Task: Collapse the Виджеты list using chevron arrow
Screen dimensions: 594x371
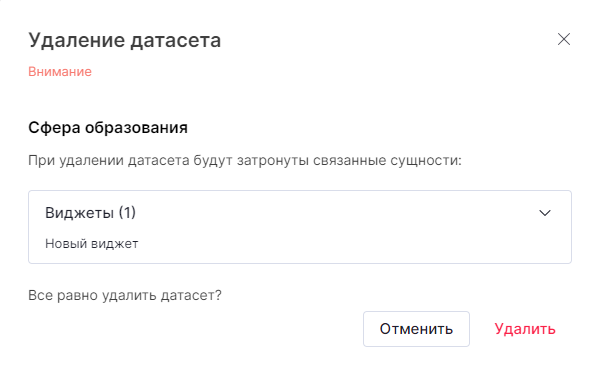Action: click(x=545, y=213)
